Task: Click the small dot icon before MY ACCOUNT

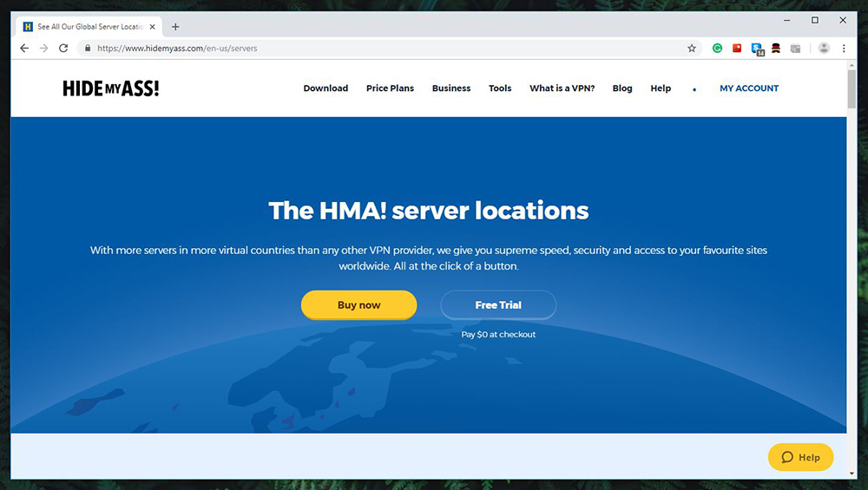Action: 694,89
